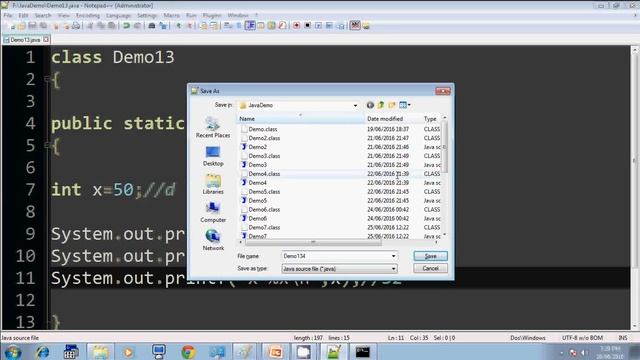Image resolution: width=640 pixels, height=360 pixels.
Task: Sort files by the Date modified column
Action: click(393, 119)
